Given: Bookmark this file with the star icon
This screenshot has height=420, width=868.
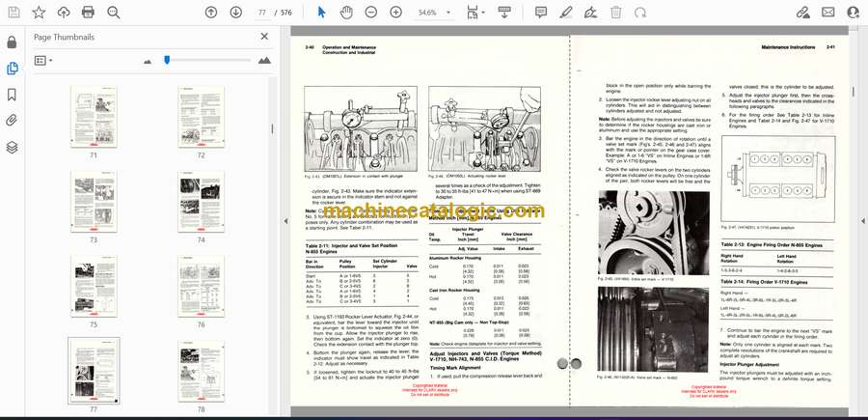Looking at the screenshot, I should (39, 13).
